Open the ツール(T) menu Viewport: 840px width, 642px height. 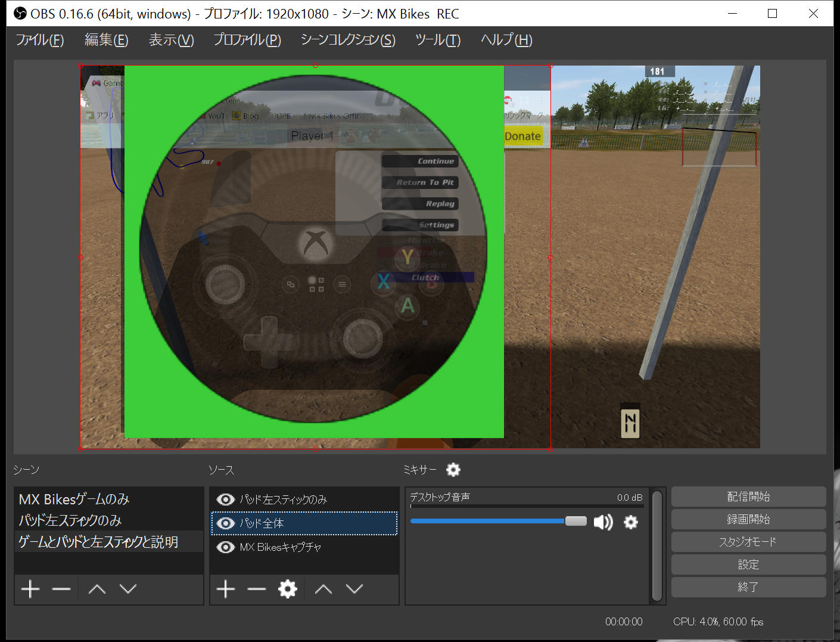[438, 40]
